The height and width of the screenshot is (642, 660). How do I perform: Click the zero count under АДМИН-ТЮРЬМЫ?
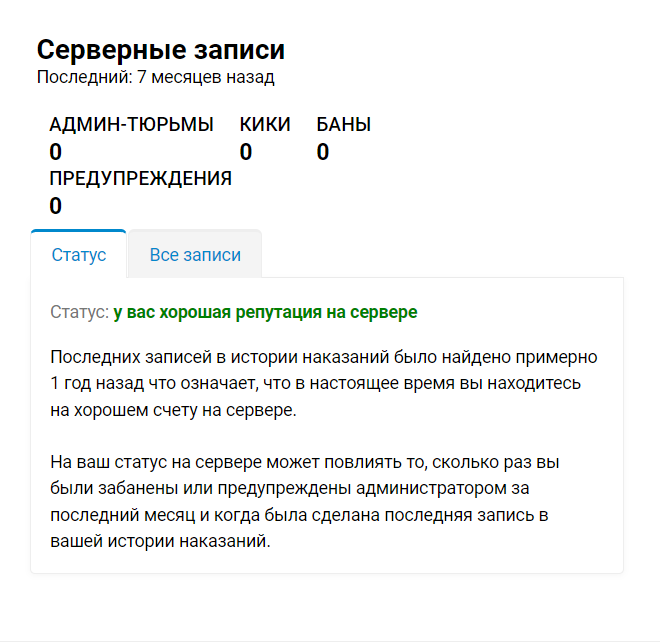[x=56, y=152]
